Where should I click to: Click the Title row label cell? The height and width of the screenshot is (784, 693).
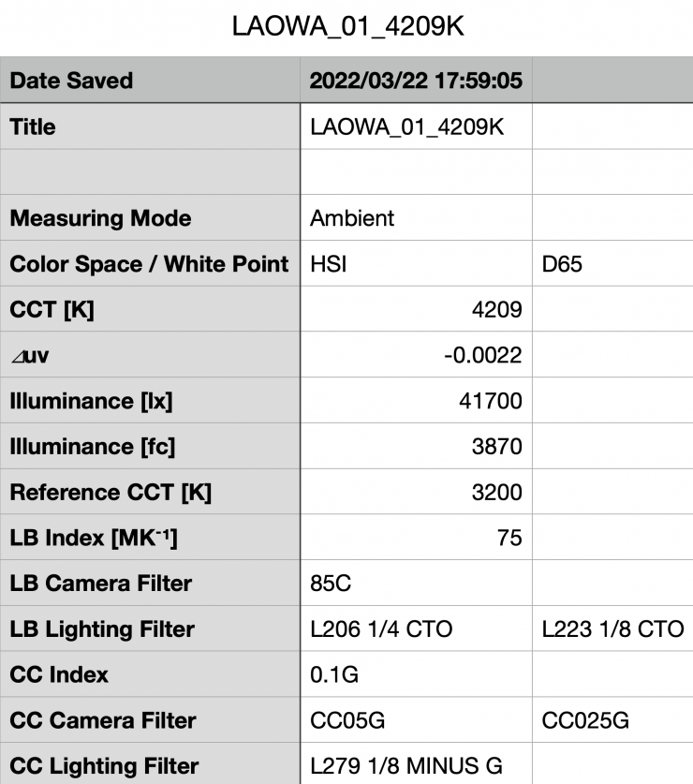click(150, 126)
